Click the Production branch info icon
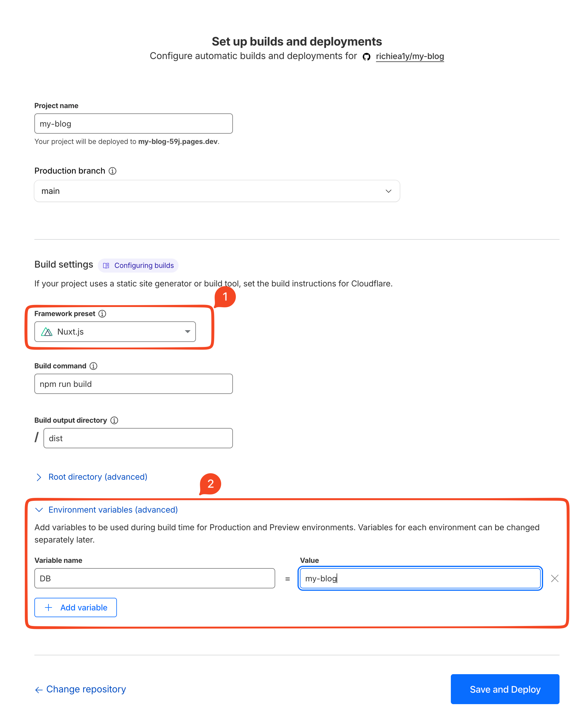This screenshot has height=715, width=588. 112,171
